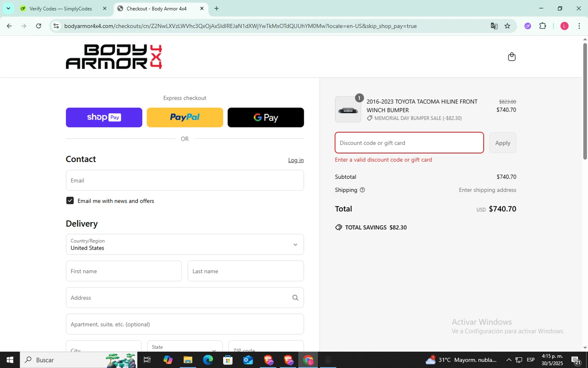Open the weather widget showing 31°C

461,360
